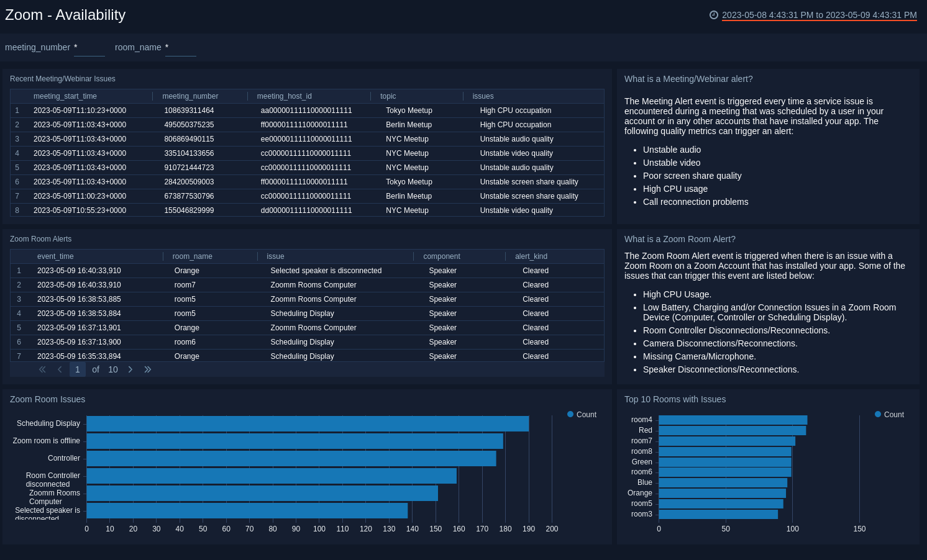Image resolution: width=927 pixels, height=560 pixels.
Task: Sort the table by event_time column
Action: pyautogui.click(x=57, y=256)
